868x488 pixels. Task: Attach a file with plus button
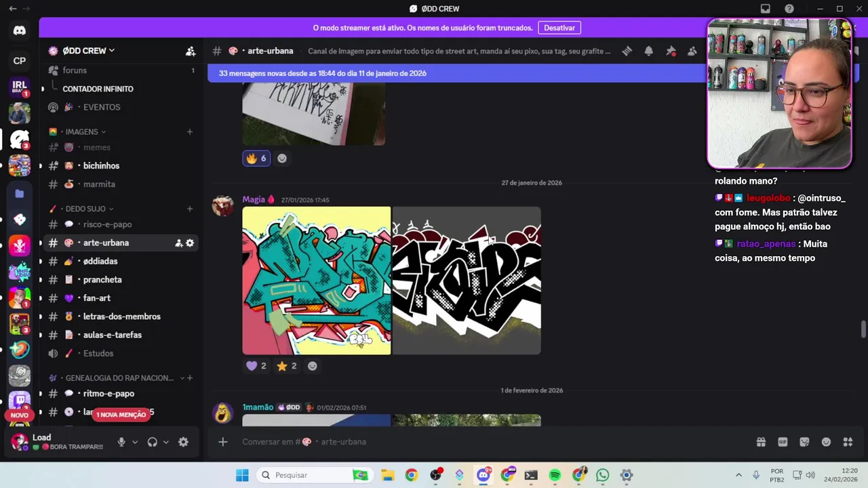point(223,442)
